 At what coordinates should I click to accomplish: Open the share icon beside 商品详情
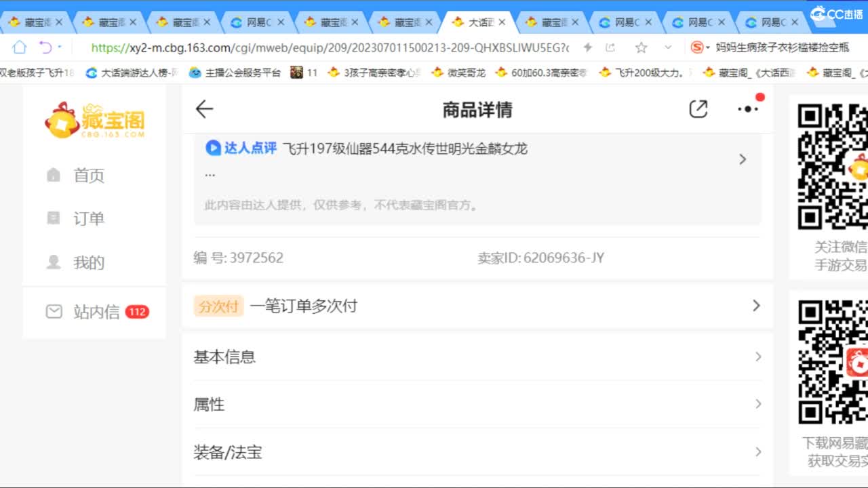[698, 109]
